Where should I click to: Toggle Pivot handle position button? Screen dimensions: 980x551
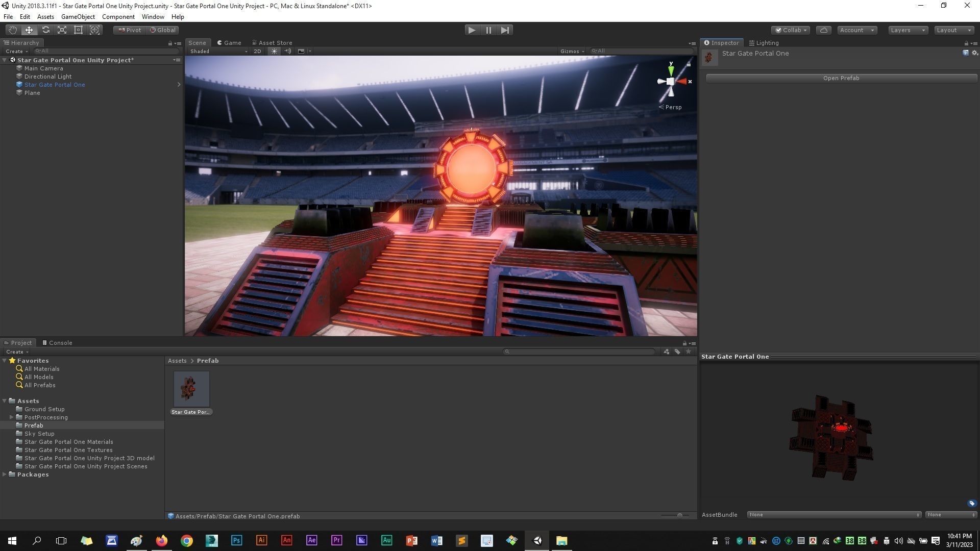click(x=130, y=30)
